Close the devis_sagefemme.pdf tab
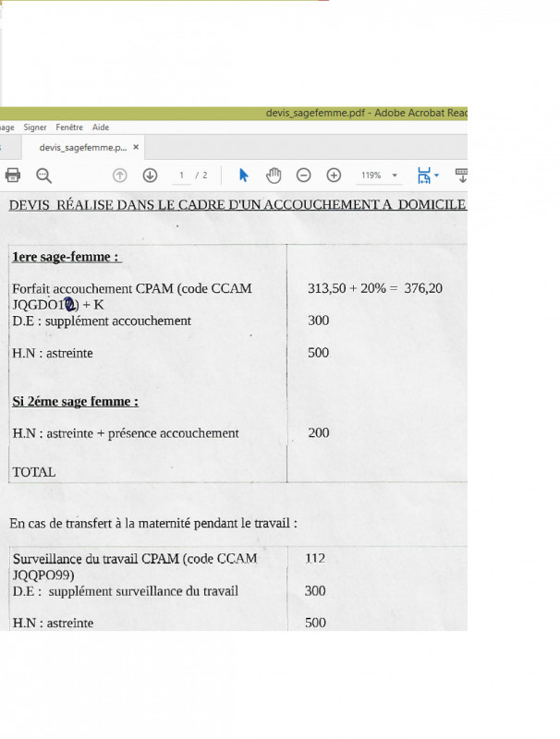 [x=136, y=148]
